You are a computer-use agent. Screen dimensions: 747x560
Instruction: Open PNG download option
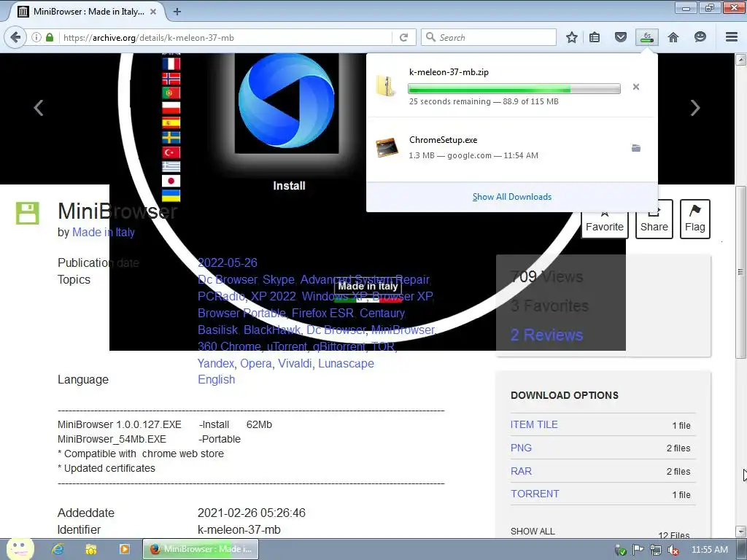click(521, 448)
